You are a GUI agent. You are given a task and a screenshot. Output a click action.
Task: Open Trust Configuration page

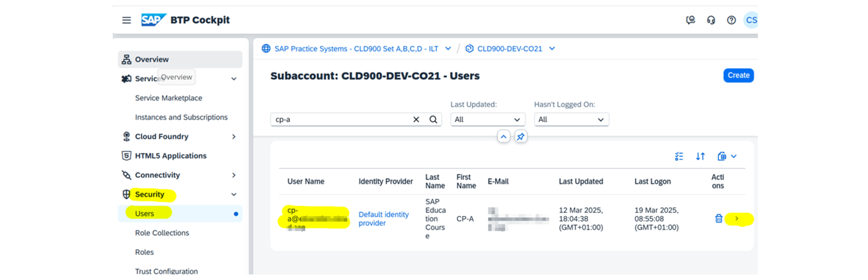[166, 271]
